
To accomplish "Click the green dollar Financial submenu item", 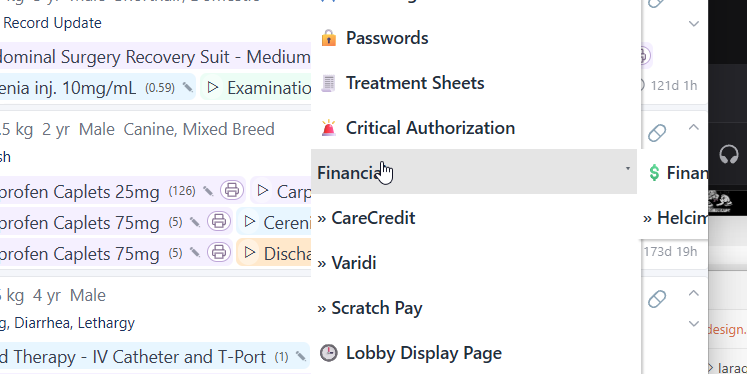I will (678, 173).
